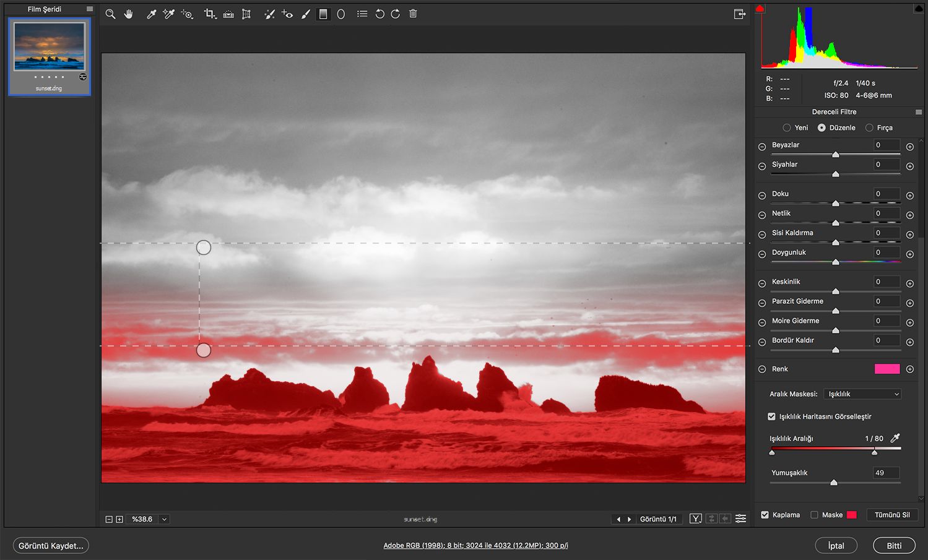Click the Tümünü Sil button
This screenshot has width=928, height=560.
(x=892, y=515)
